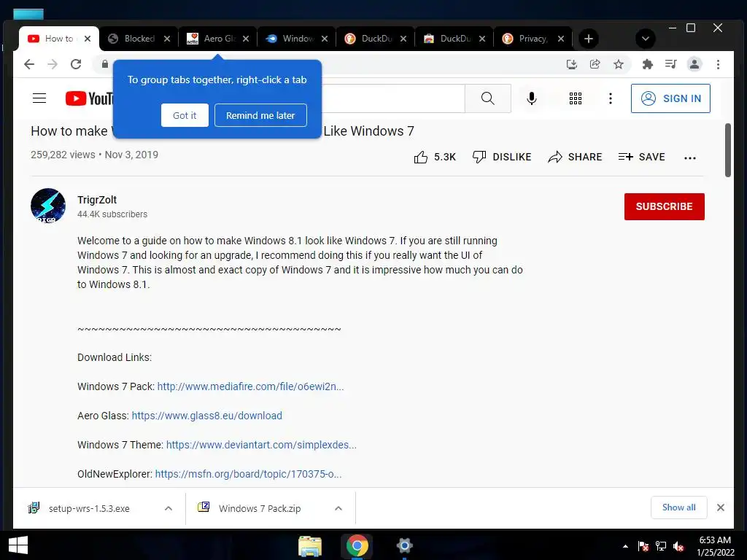Click the Chrome taskbar icon

pos(357,546)
